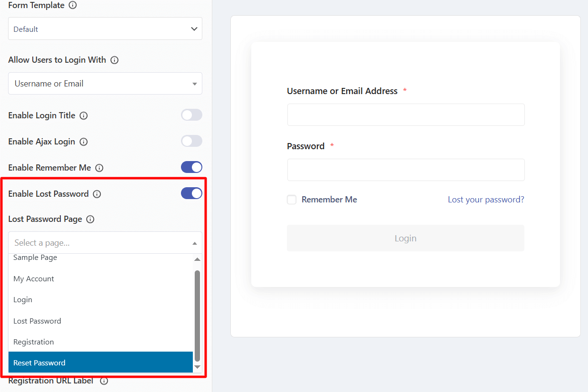Turn off the Enable Remember Me switch

[x=191, y=167]
